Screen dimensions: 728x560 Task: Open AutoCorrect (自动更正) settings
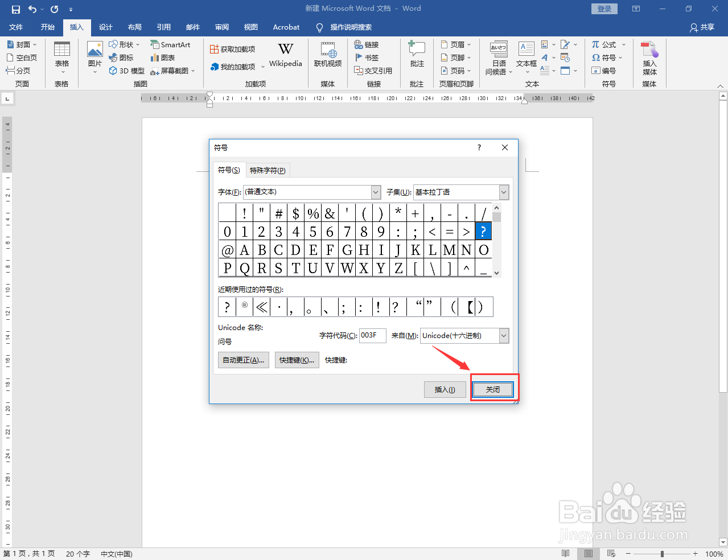click(x=243, y=360)
